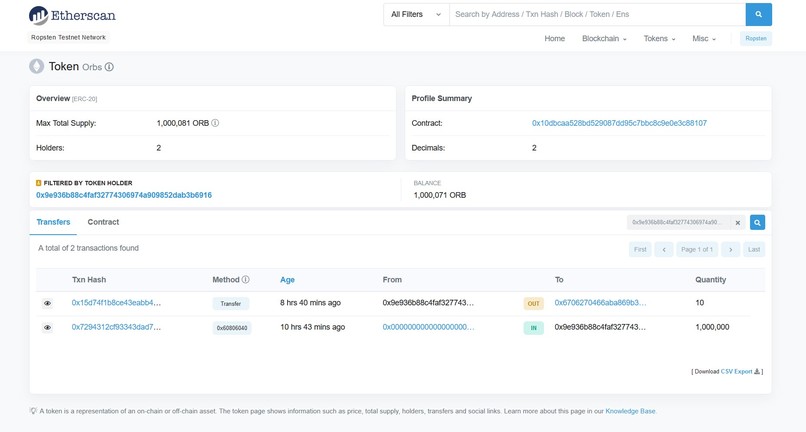Click the Txn Hash column header
The height and width of the screenshot is (432, 806).
[89, 280]
